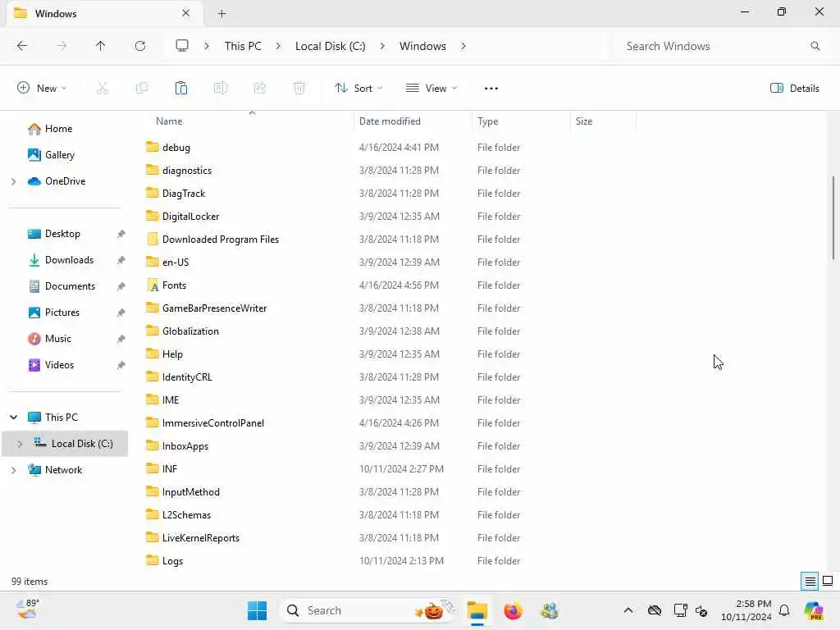Select the debug folder
The width and height of the screenshot is (840, 630).
click(176, 148)
